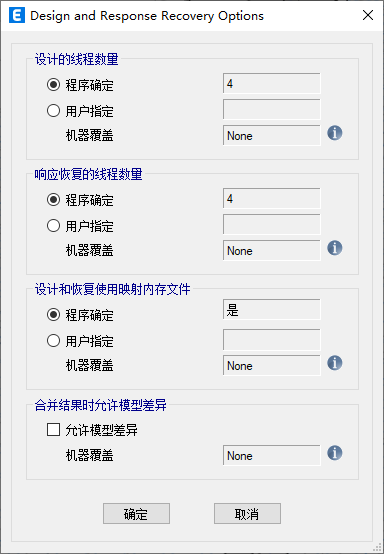Click the ETABS app icon in title bar
This screenshot has height=554, width=384.
click(17, 16)
